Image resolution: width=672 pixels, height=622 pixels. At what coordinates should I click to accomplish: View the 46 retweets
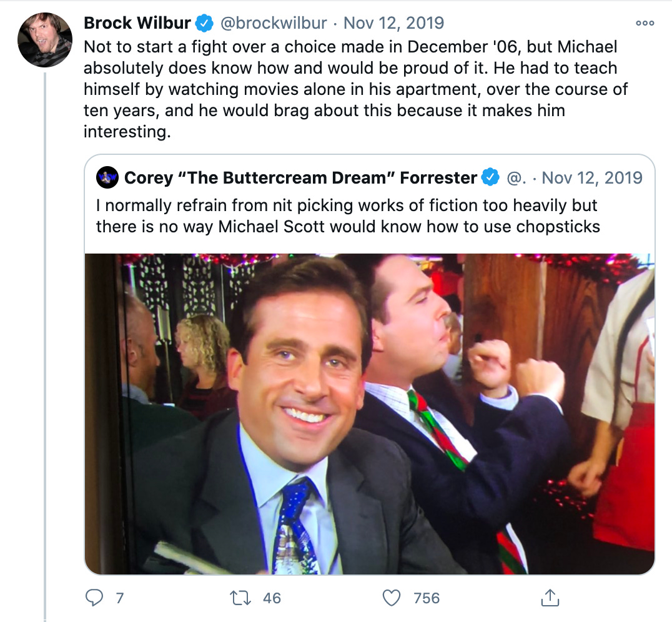click(x=270, y=598)
